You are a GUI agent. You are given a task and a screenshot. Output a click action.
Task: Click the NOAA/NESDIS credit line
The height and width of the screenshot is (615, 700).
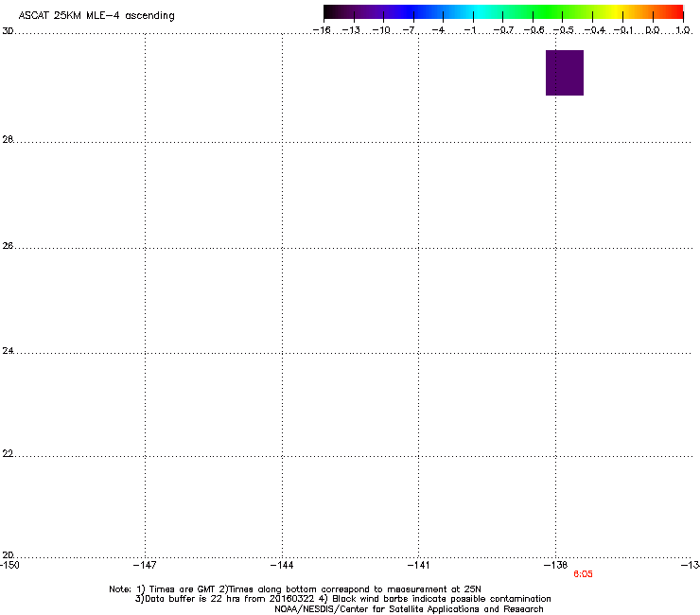(x=409, y=609)
